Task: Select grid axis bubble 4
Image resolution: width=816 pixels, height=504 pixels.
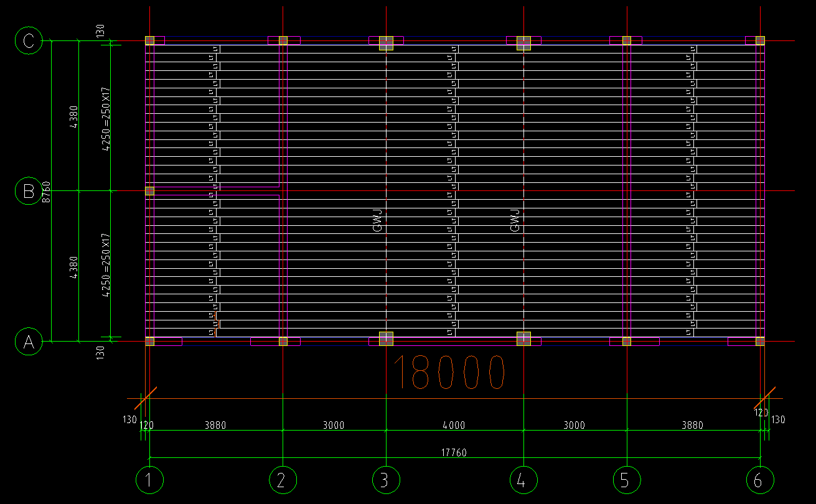Action: [523, 480]
